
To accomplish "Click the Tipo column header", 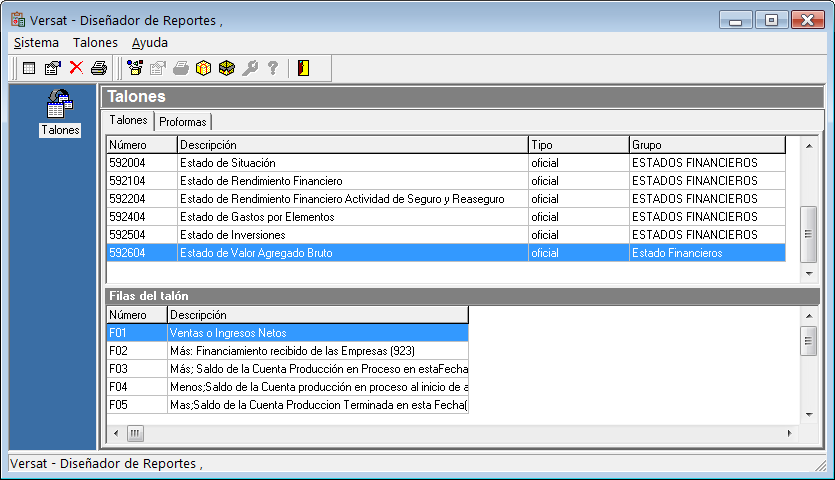I will 579,145.
